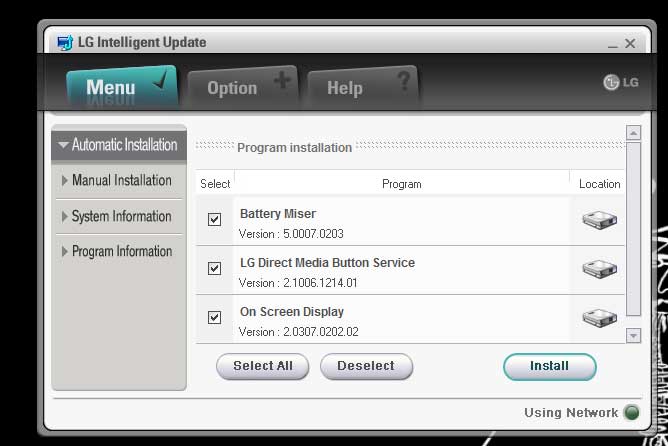The image size is (668, 446).
Task: Click the Select column header
Action: [215, 184]
